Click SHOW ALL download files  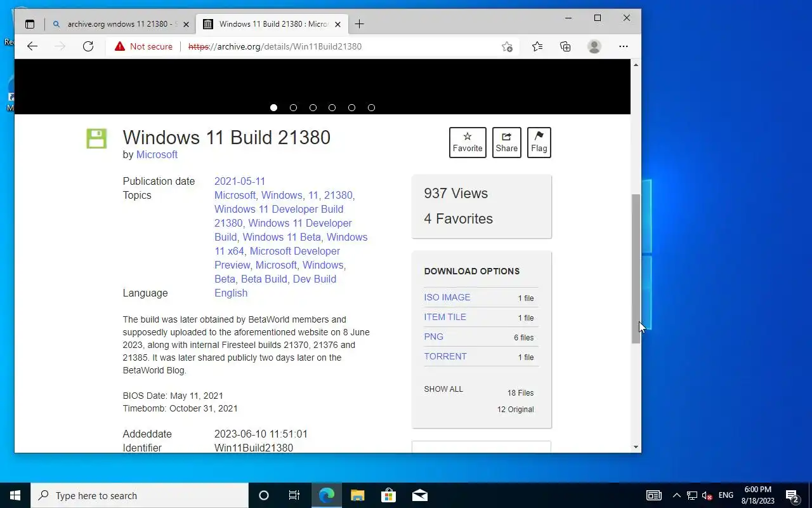443,389
